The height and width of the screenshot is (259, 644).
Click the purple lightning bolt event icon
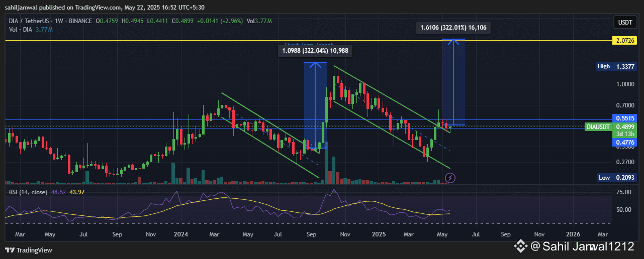point(450,177)
